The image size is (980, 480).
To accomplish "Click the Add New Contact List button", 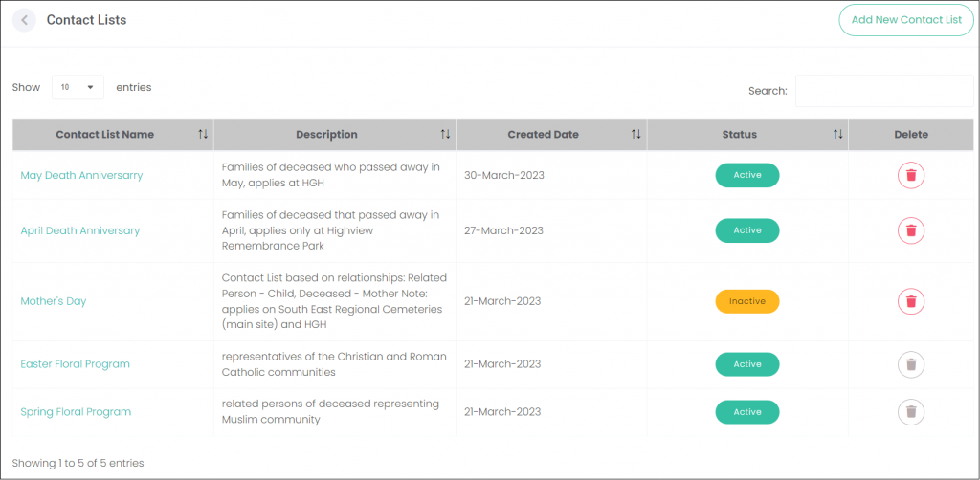I will pyautogui.click(x=906, y=20).
